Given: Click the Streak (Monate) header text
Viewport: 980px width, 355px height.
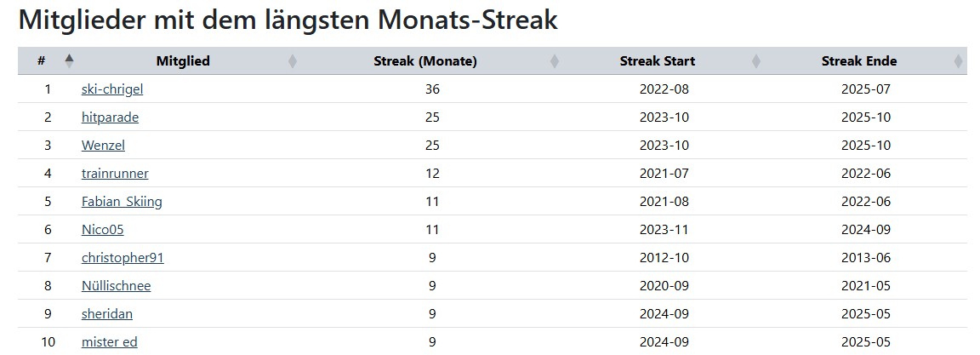Looking at the screenshot, I should coord(425,61).
